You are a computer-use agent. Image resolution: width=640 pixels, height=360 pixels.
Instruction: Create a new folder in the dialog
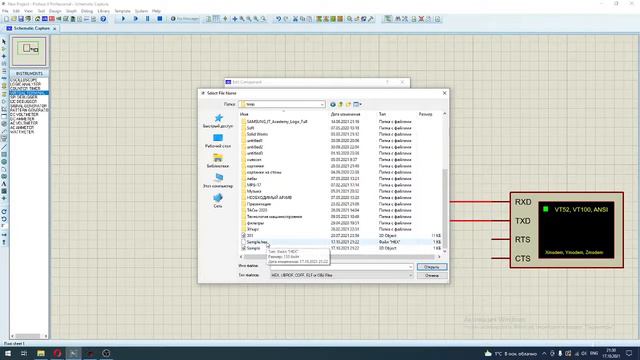(x=348, y=104)
